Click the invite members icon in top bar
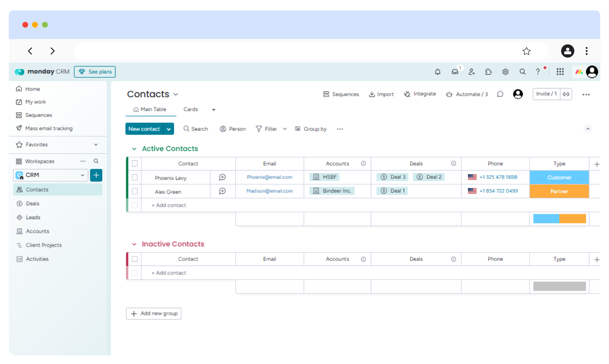Viewport: 609px width, 364px height. 472,72
